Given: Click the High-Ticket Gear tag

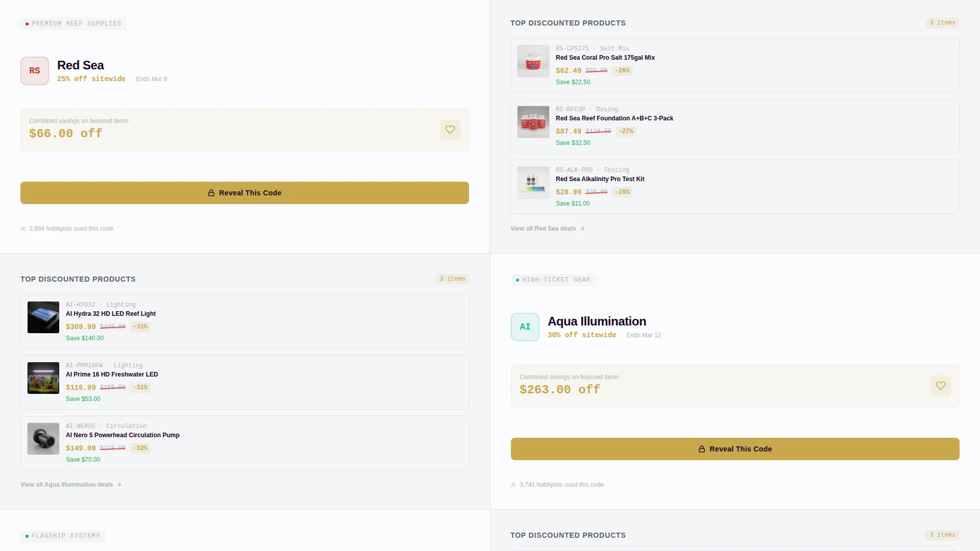Looking at the screenshot, I should [x=553, y=280].
